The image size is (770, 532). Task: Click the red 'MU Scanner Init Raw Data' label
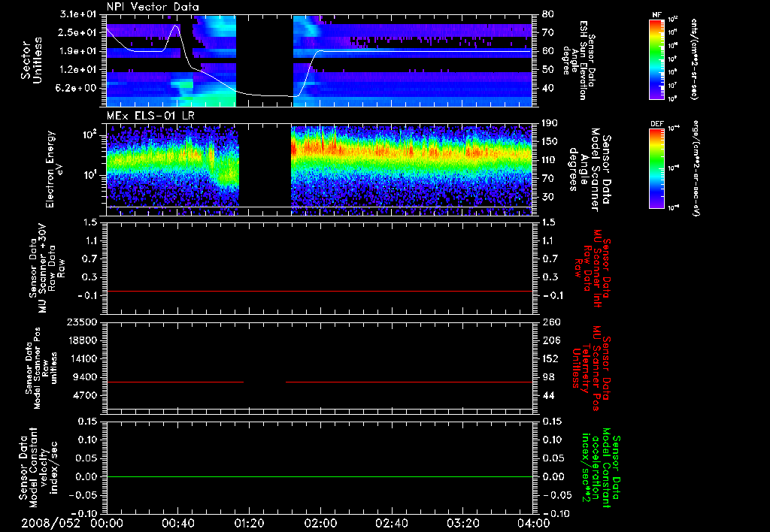coord(593,268)
